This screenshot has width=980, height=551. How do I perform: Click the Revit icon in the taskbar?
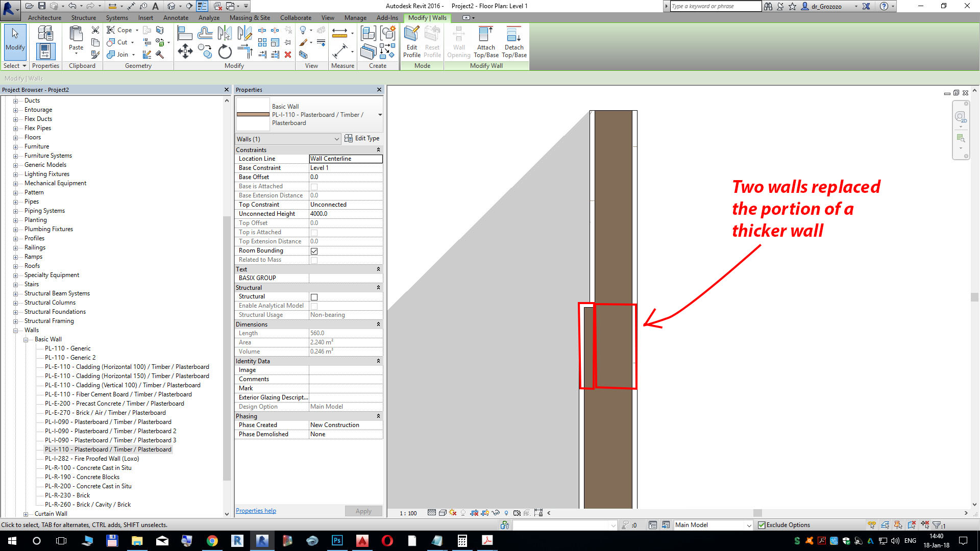coord(237,540)
